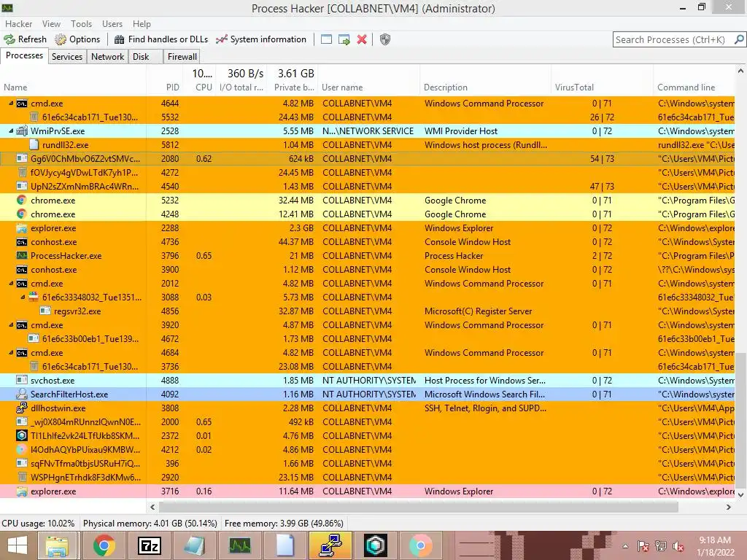
Task: Open Chrome from the taskbar
Action: (104, 545)
